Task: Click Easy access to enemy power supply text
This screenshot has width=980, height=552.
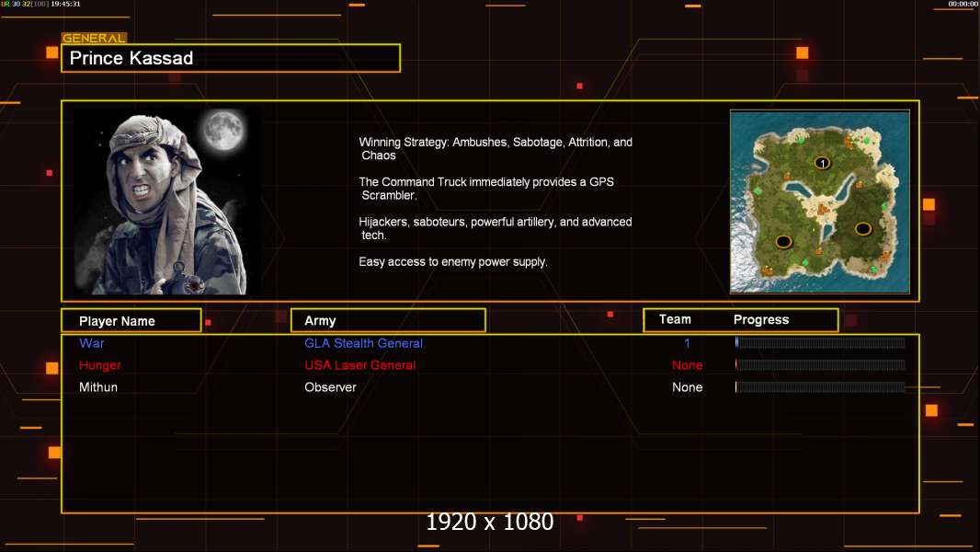Action: tap(453, 262)
